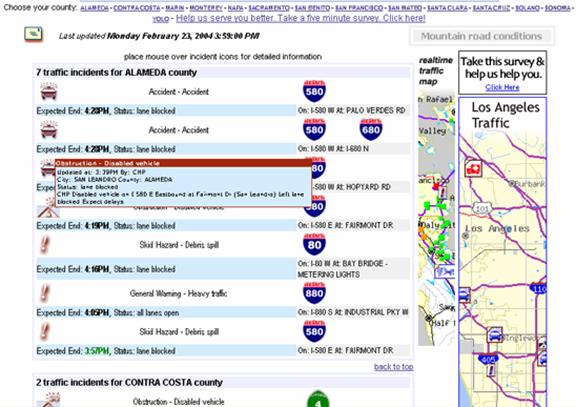This screenshot has height=407, width=576.
Task: Click the I-580 shield at Palo Verdes Rd
Action: [x=314, y=91]
